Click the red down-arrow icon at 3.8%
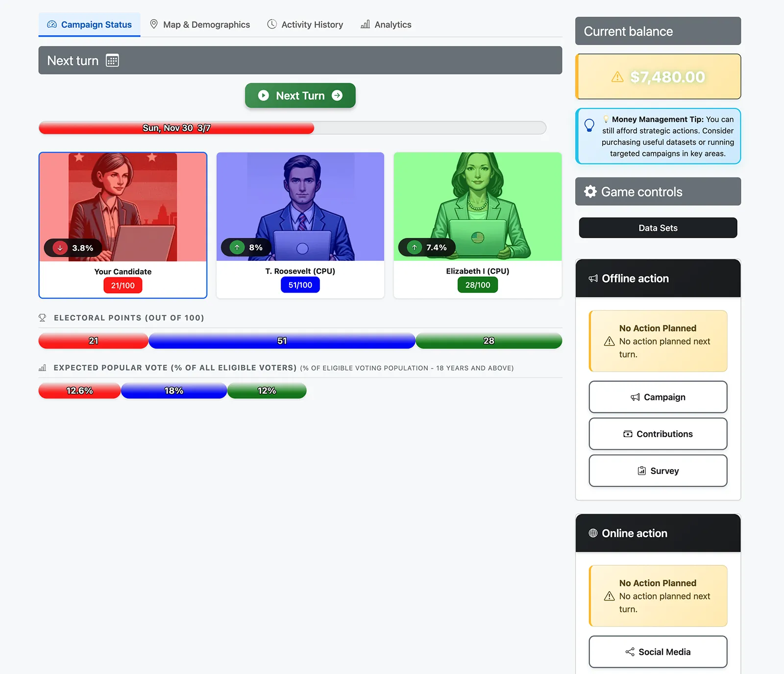Screen dimensions: 784x674 [x=60, y=248]
